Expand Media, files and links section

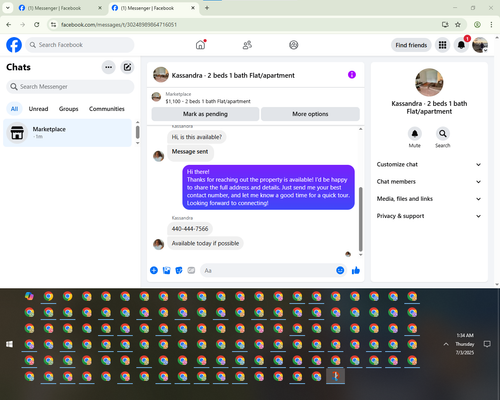point(429,199)
